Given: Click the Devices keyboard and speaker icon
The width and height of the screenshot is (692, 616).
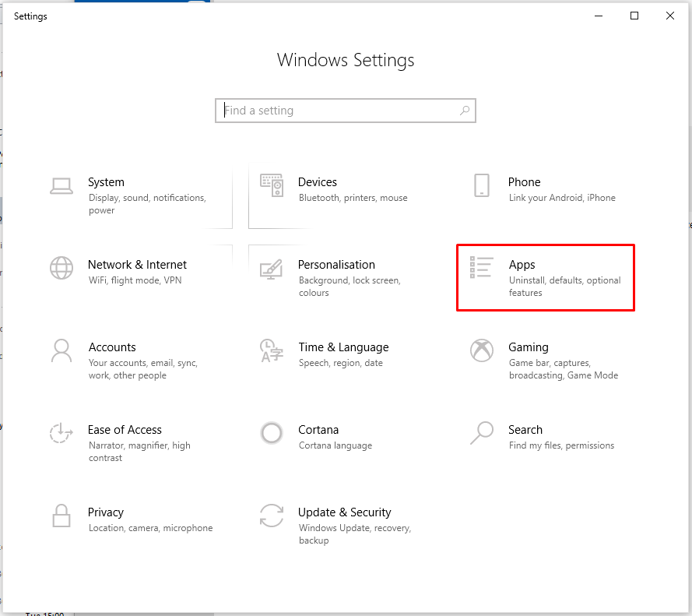Looking at the screenshot, I should (x=272, y=185).
